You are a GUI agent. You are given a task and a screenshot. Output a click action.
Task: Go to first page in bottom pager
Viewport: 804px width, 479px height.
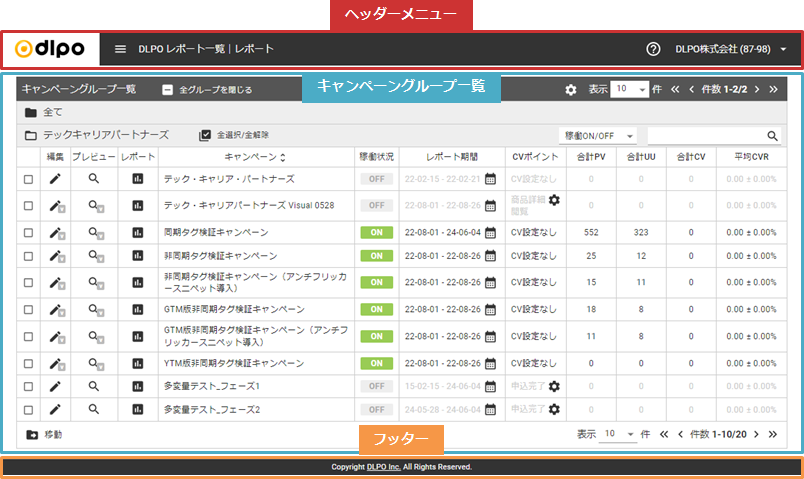click(x=664, y=434)
